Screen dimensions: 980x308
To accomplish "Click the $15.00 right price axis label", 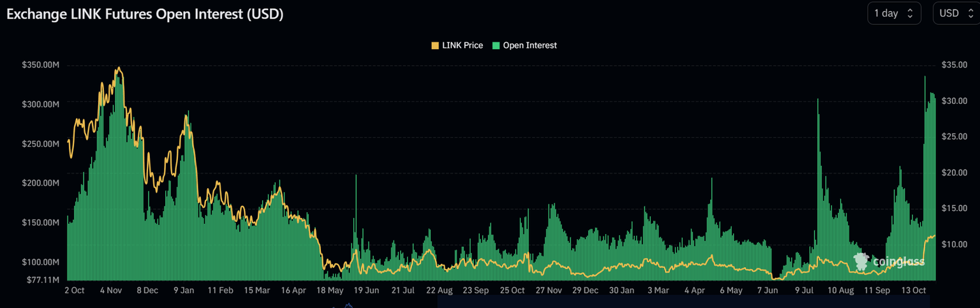I will 954,208.
